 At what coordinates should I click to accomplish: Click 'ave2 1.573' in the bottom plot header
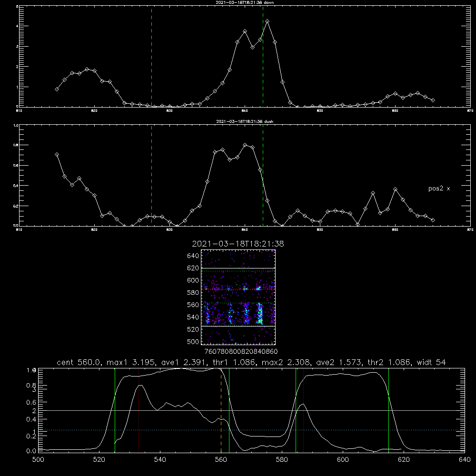[x=339, y=362]
